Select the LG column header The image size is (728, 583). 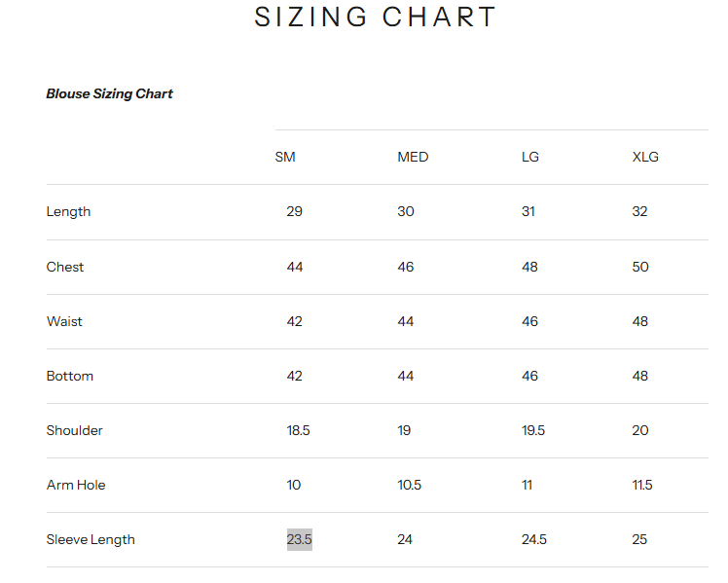[530, 157]
